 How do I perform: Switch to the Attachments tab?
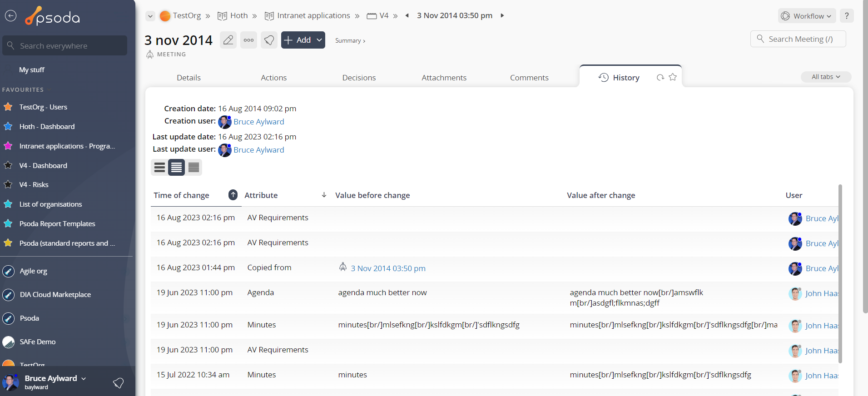pyautogui.click(x=444, y=78)
